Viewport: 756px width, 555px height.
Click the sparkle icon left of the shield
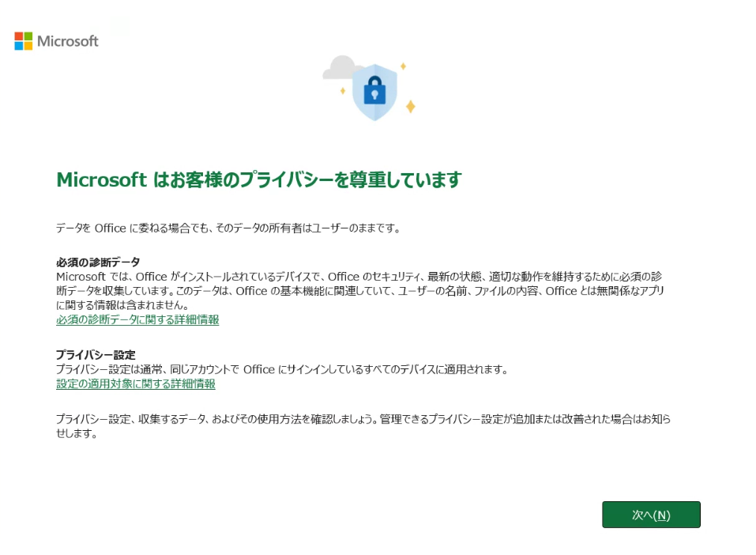pyautogui.click(x=343, y=90)
